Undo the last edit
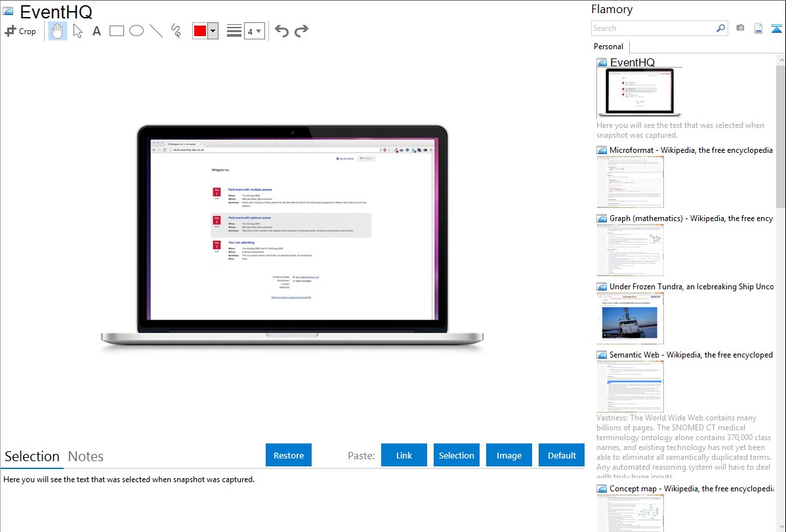Viewport: 786px width, 532px height. [281, 31]
